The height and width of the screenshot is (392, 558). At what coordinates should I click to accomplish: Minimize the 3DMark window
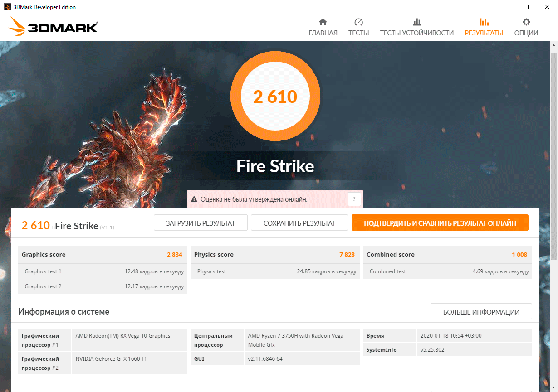coord(505,7)
